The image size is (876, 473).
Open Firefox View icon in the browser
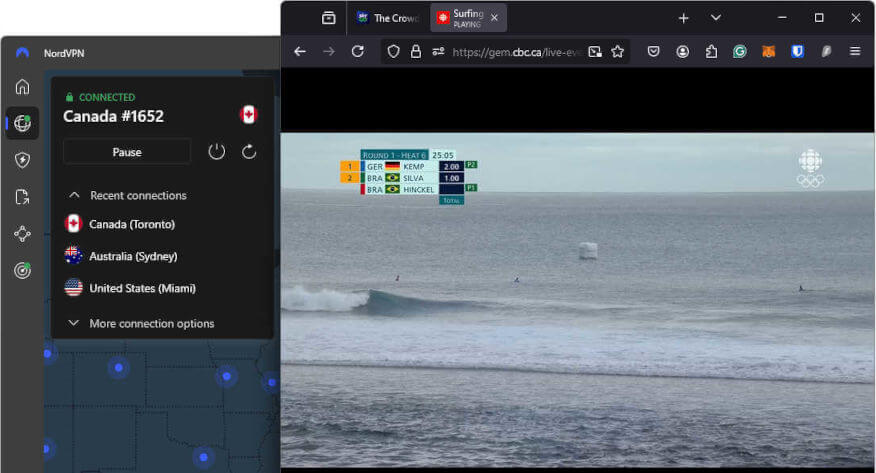328,18
